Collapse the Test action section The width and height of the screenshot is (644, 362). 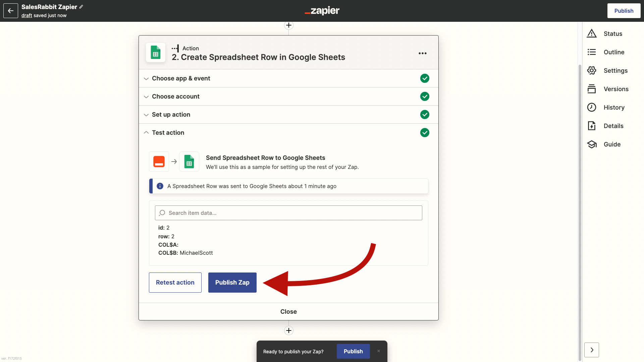pos(288,133)
